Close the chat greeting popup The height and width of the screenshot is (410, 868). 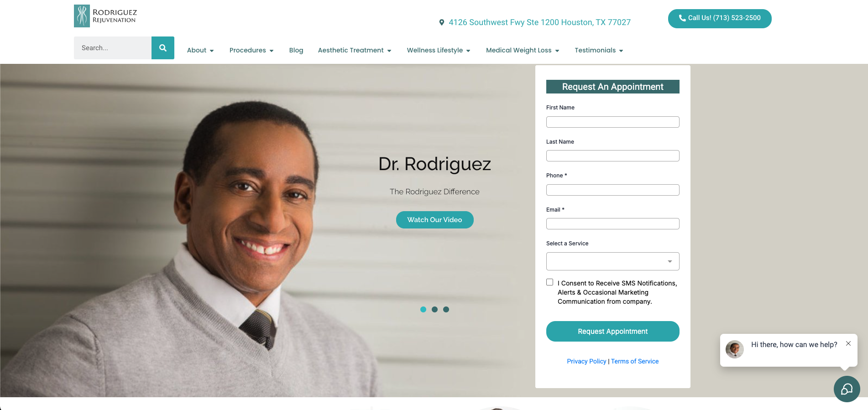[x=848, y=343]
